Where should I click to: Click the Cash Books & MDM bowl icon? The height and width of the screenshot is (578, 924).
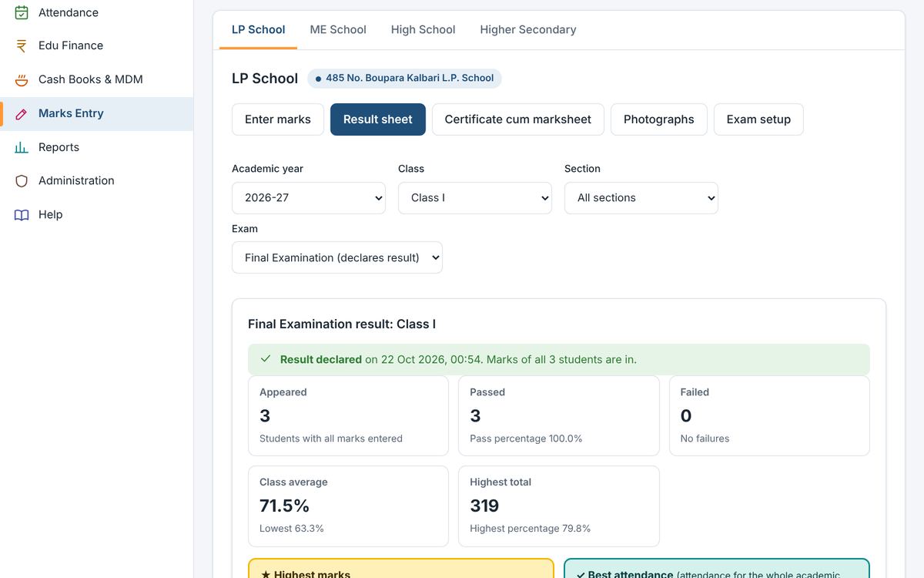click(x=22, y=79)
